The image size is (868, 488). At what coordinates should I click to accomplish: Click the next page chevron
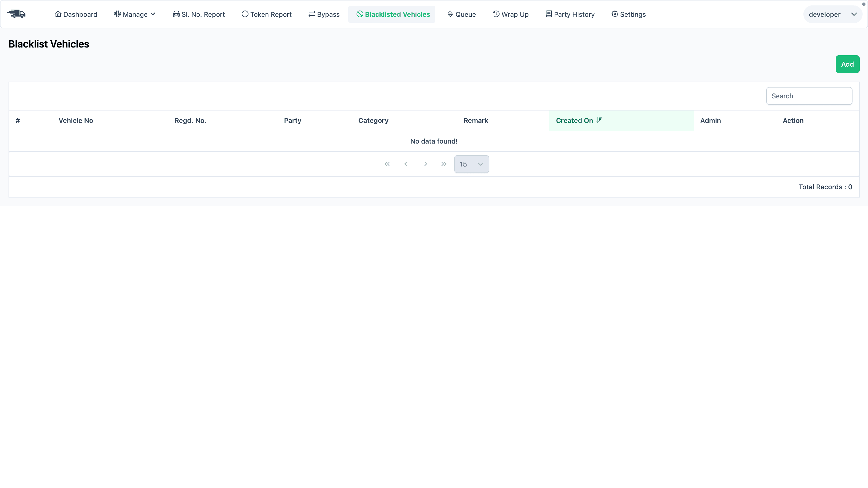(x=425, y=164)
